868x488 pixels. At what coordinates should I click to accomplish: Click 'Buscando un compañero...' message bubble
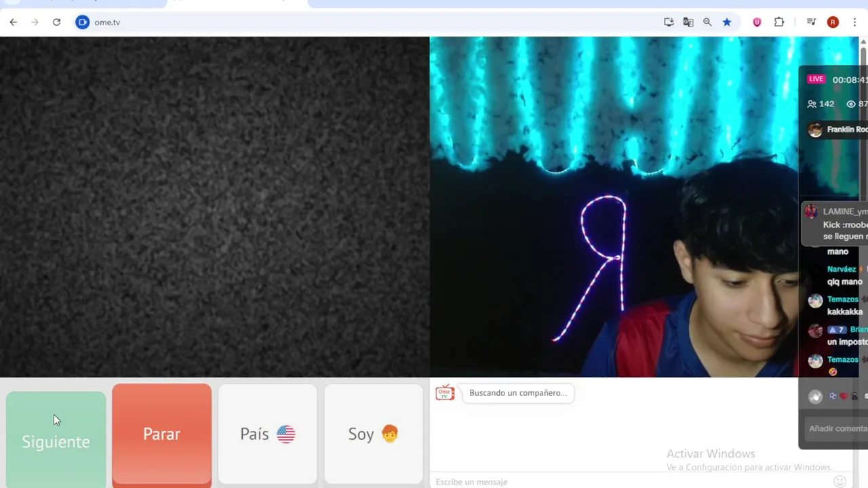tap(518, 393)
